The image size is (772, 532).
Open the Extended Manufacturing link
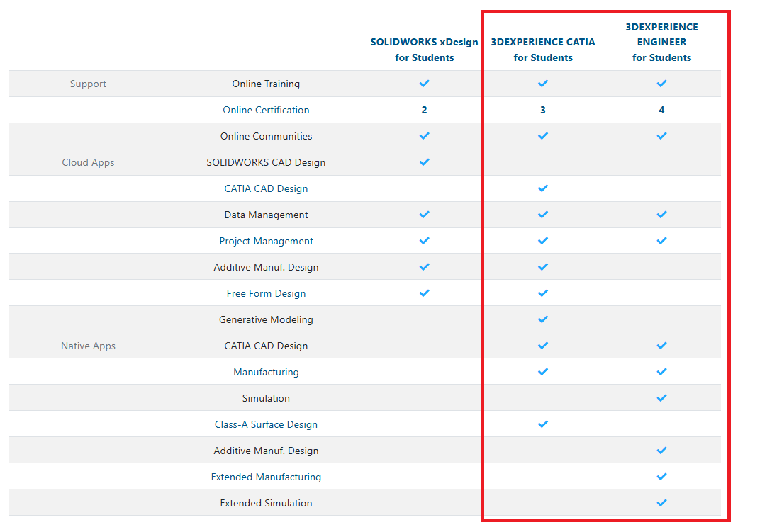point(266,477)
